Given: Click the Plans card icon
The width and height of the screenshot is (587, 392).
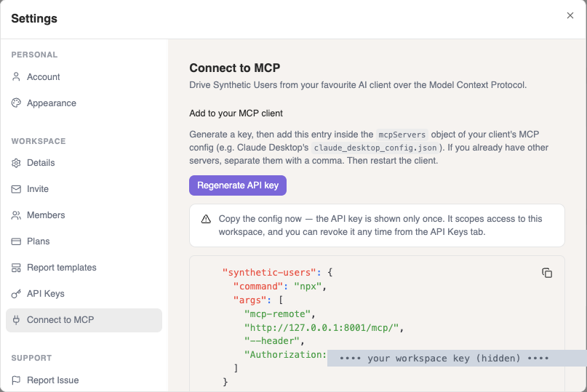Looking at the screenshot, I should click(x=16, y=241).
